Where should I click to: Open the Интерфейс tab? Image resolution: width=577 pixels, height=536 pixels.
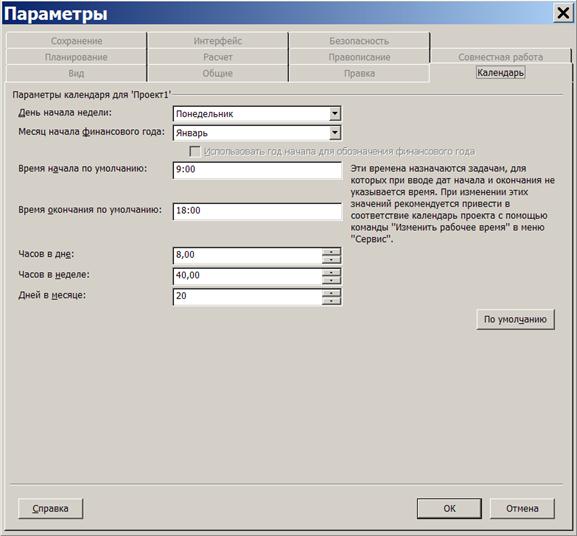pos(217,40)
